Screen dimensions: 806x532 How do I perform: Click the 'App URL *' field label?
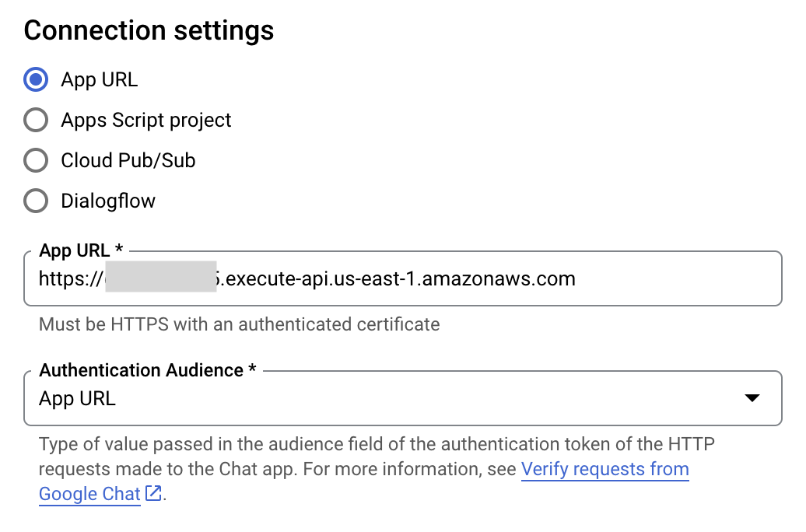point(81,250)
